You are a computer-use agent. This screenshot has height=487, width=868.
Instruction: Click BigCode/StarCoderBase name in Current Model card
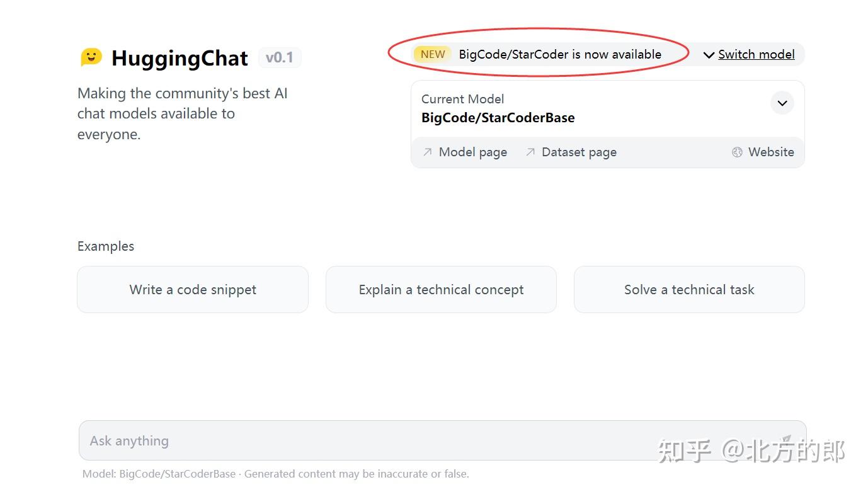[x=498, y=118]
